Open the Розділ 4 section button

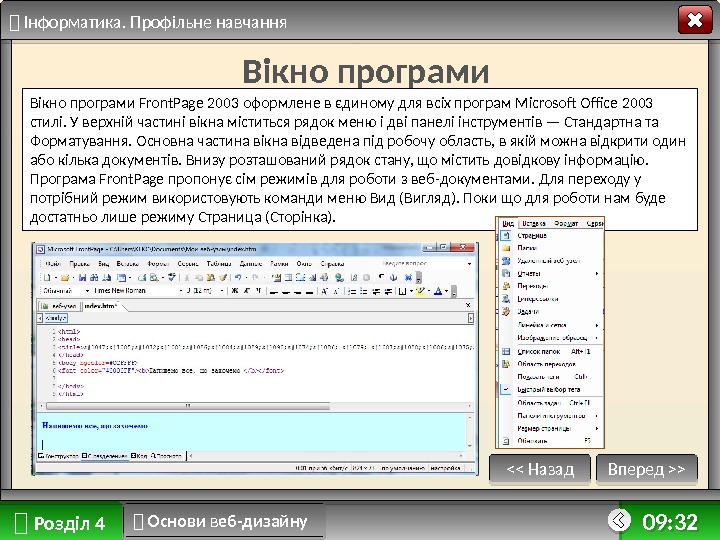point(61,523)
